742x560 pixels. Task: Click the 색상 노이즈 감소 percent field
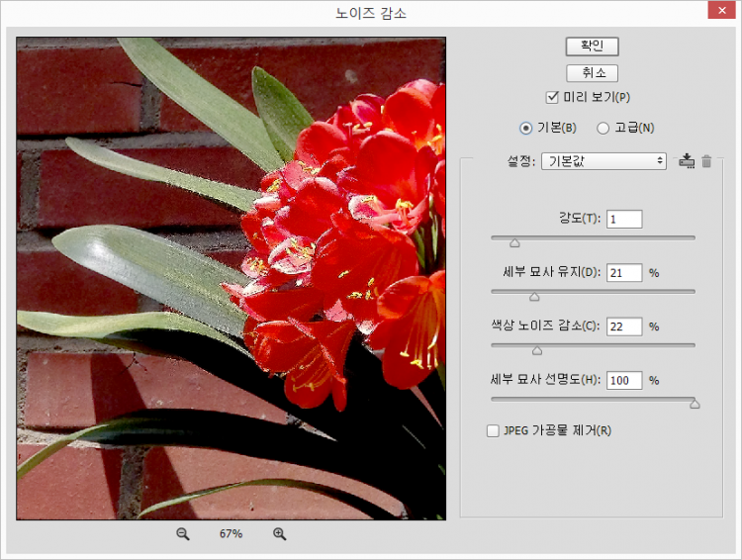click(x=624, y=327)
